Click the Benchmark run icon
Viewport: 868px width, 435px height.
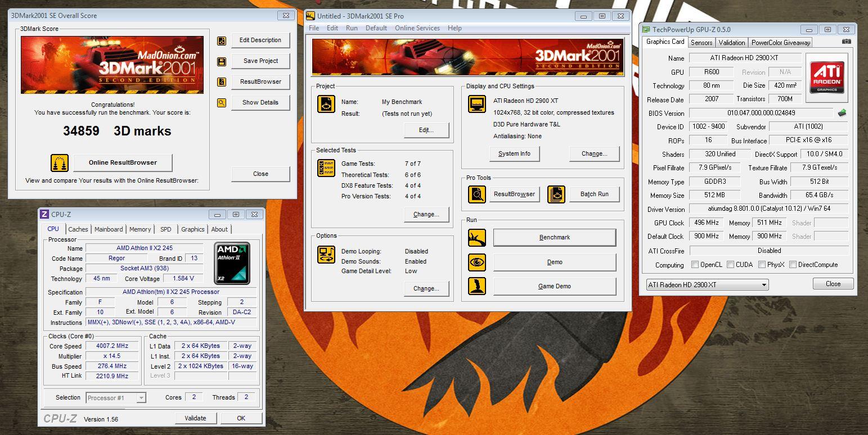pos(477,238)
